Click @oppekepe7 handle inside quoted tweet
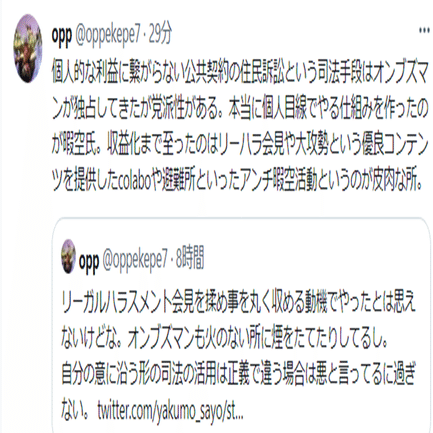Image resolution: width=433 pixels, height=433 pixels. coord(135,260)
